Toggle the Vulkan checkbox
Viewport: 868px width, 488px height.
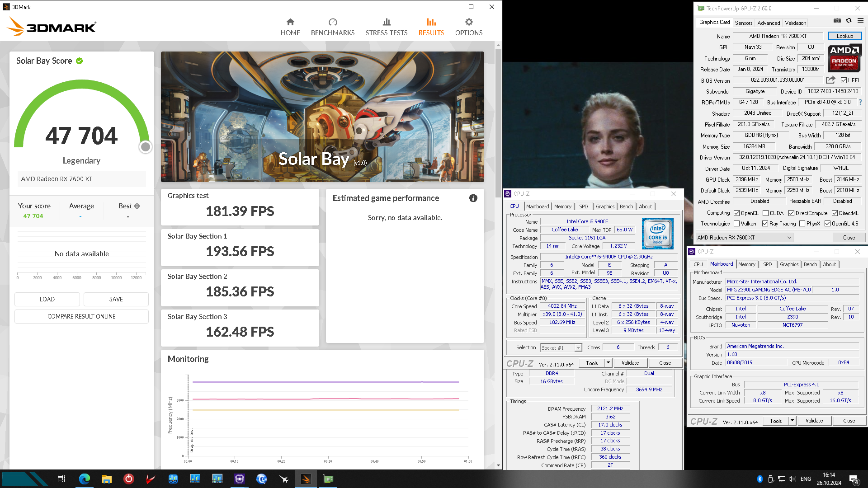pos(736,224)
